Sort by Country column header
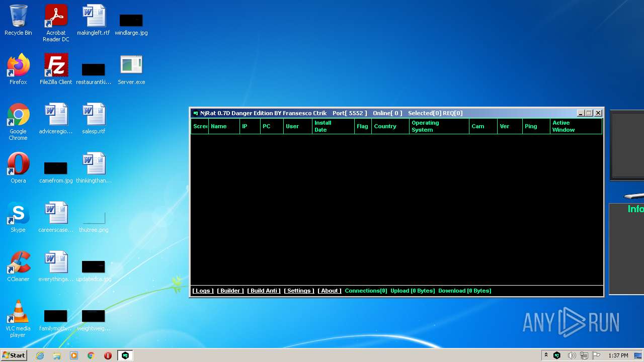The width and height of the screenshot is (644, 362). tap(390, 126)
